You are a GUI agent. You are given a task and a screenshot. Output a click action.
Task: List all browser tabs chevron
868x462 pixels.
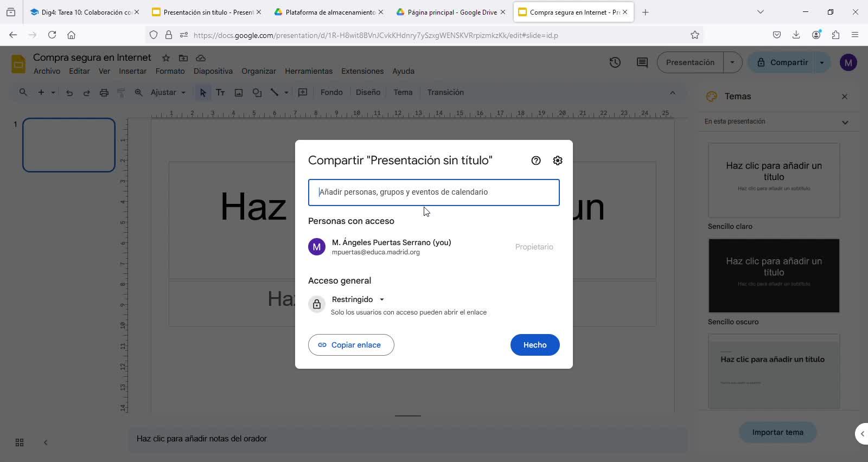[760, 12]
